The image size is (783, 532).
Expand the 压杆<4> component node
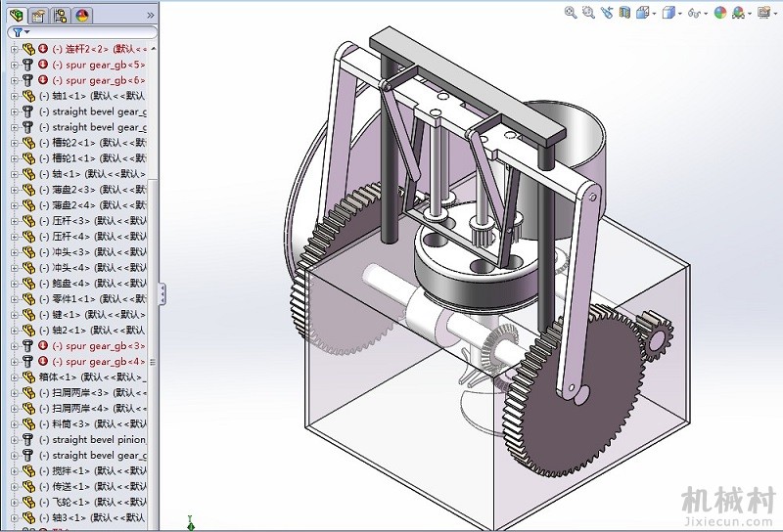click(x=15, y=237)
